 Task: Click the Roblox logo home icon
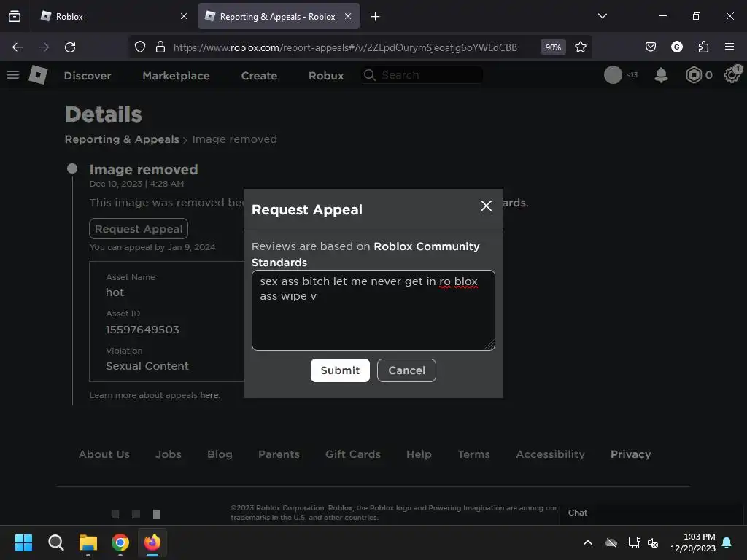tap(38, 75)
